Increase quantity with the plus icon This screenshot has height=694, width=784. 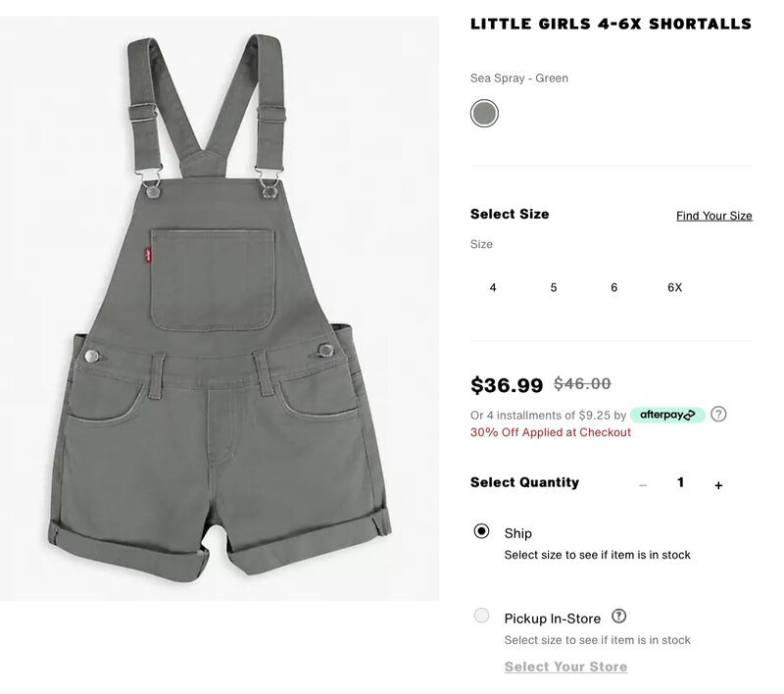[x=718, y=485]
